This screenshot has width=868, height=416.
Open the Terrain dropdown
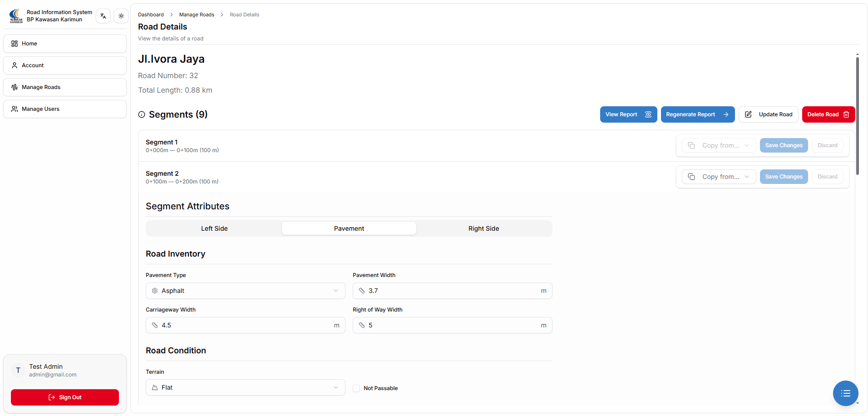tap(245, 387)
